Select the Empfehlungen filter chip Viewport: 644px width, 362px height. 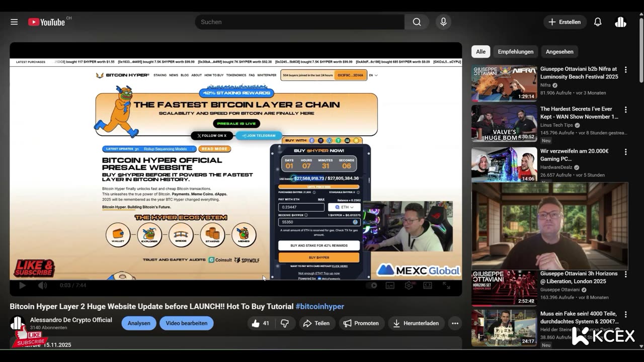[x=516, y=51]
